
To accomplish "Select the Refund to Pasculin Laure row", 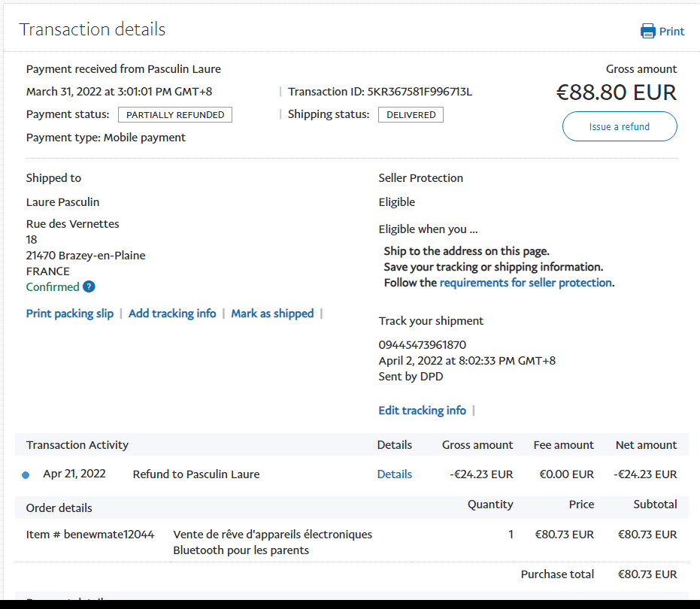I will click(x=195, y=474).
